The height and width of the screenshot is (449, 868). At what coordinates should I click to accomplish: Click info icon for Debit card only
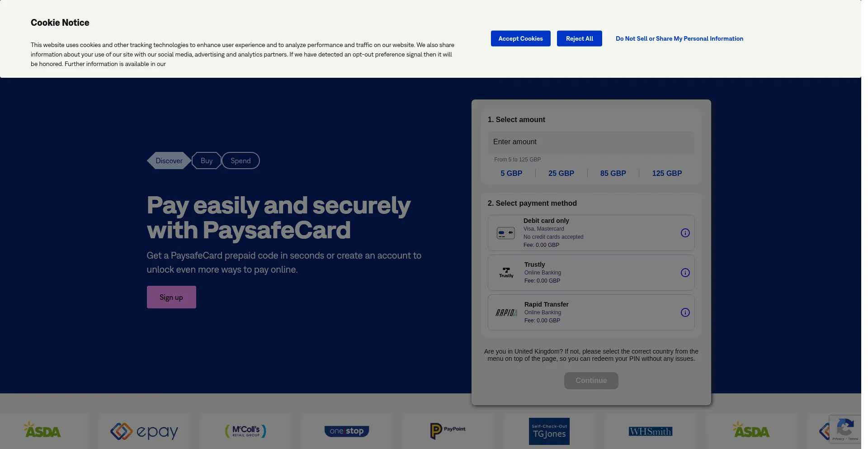(685, 233)
